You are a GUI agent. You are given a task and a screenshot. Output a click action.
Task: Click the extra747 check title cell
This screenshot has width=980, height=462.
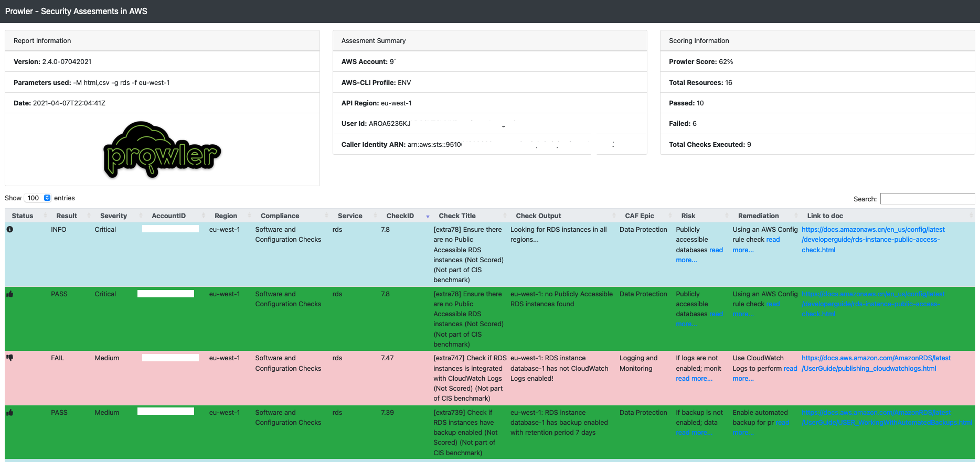coord(470,378)
